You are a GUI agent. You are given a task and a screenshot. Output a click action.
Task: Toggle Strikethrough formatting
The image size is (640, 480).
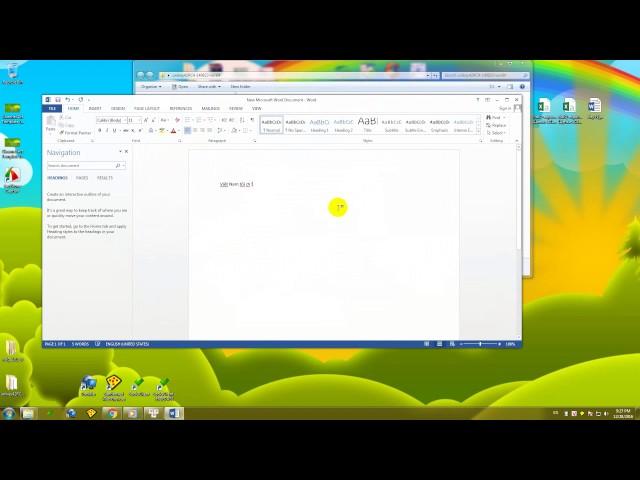126,131
